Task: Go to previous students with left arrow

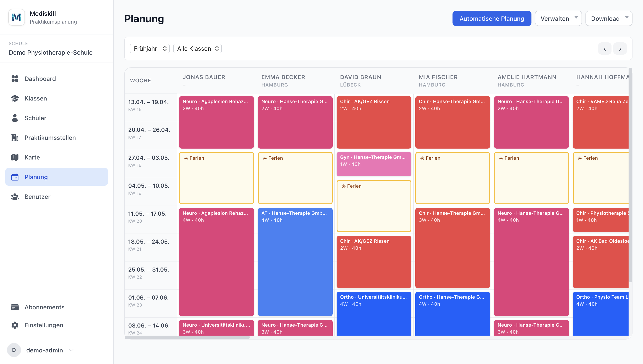Action: tap(605, 49)
